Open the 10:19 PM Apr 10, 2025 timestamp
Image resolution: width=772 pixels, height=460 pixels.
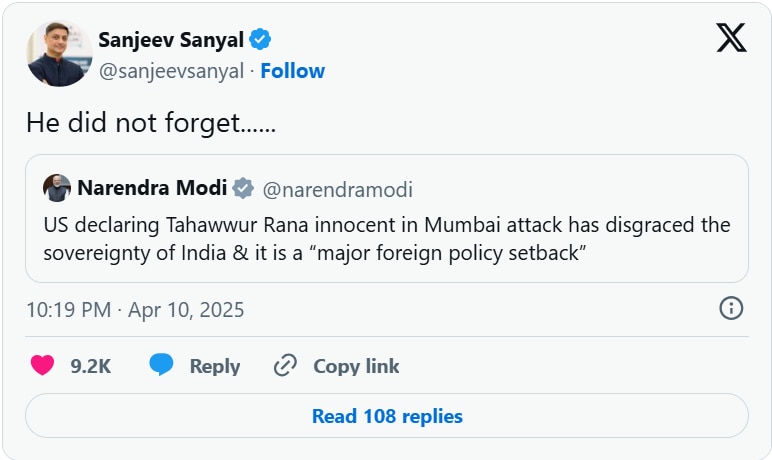[x=135, y=310]
